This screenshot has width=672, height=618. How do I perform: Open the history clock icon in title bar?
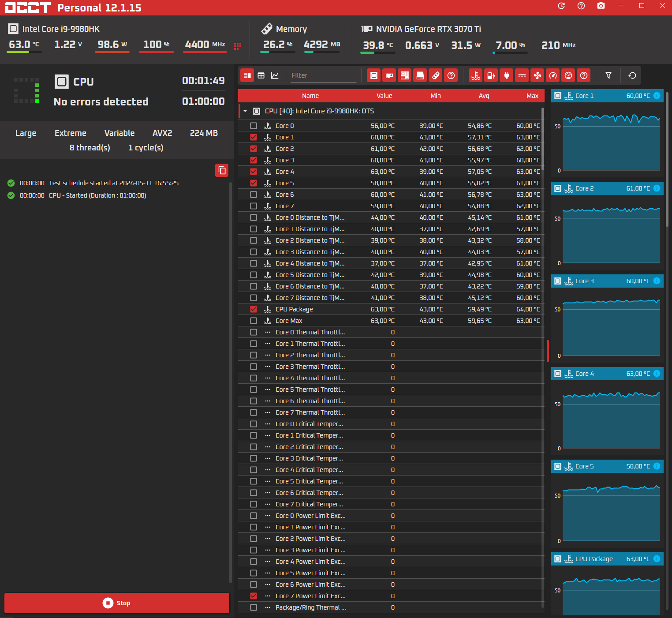[561, 6]
